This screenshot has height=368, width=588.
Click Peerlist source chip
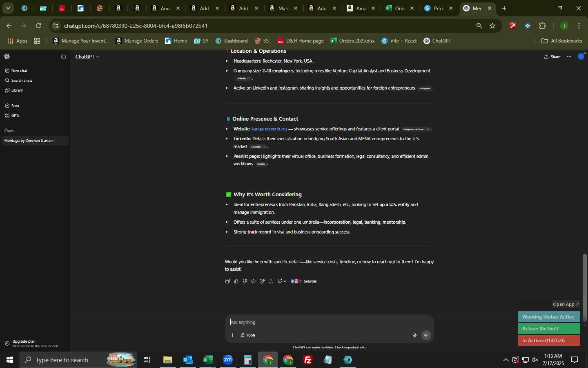[x=261, y=164]
